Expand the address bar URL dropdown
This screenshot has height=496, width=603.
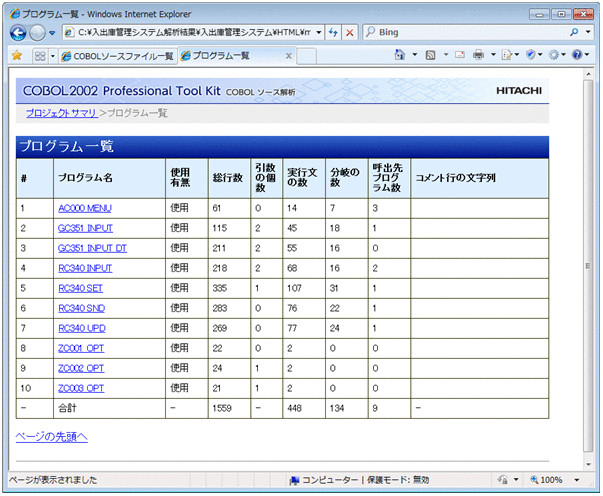(x=319, y=33)
